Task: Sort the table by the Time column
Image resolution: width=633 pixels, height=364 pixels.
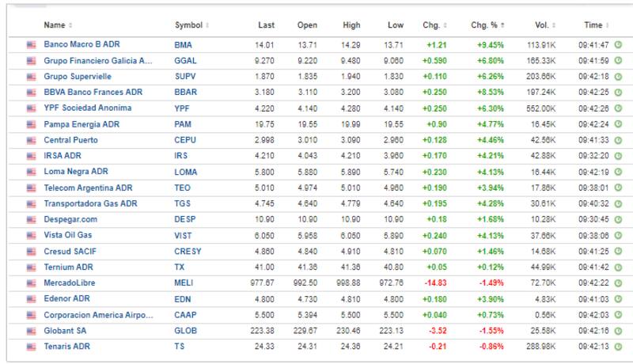Action: tap(595, 25)
